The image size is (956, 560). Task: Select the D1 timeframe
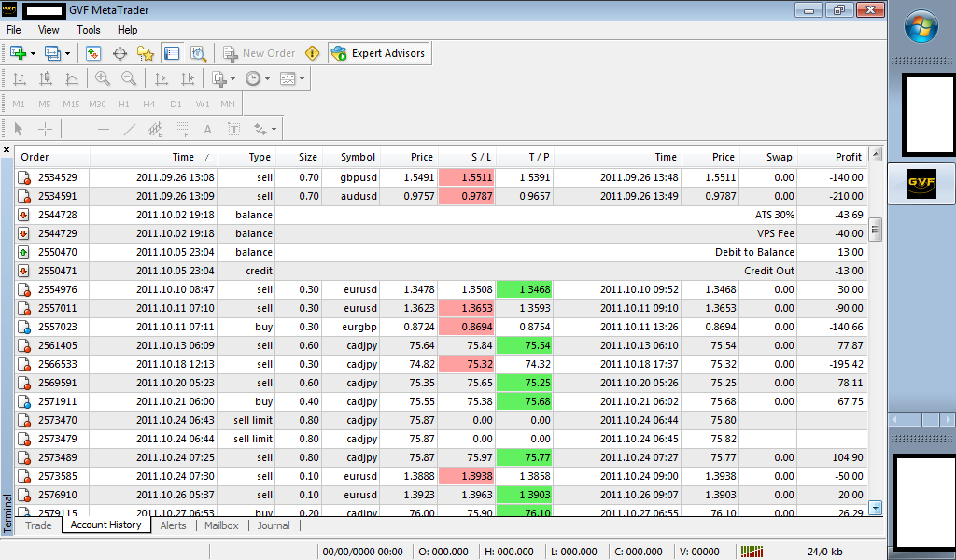coord(176,105)
